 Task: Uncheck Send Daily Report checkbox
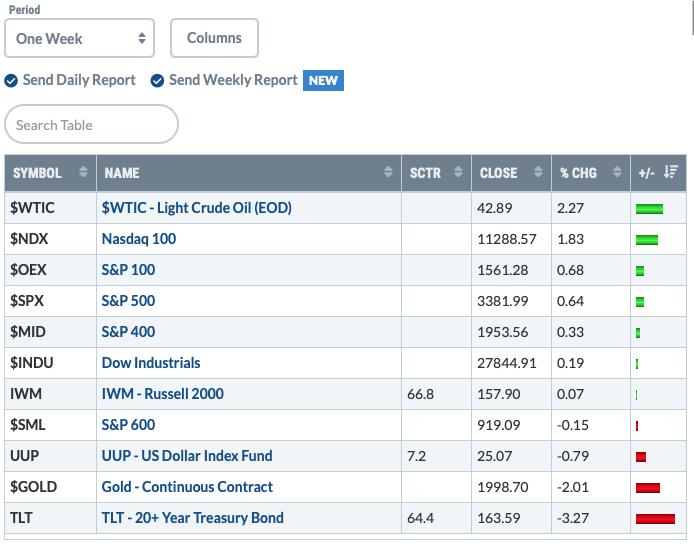tap(11, 81)
